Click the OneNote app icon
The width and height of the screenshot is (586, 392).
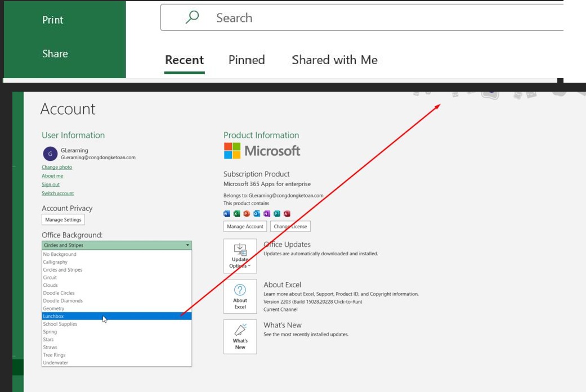pos(266,214)
